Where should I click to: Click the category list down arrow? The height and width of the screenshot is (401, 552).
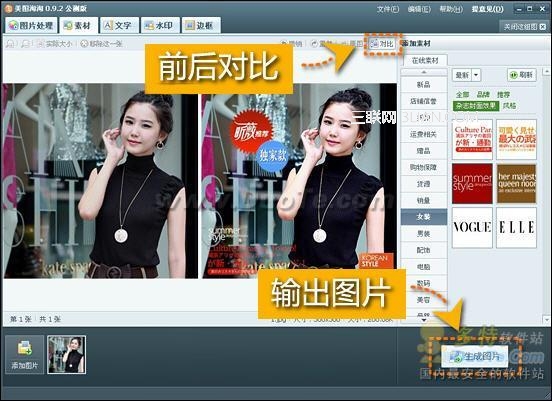pyautogui.click(x=424, y=320)
